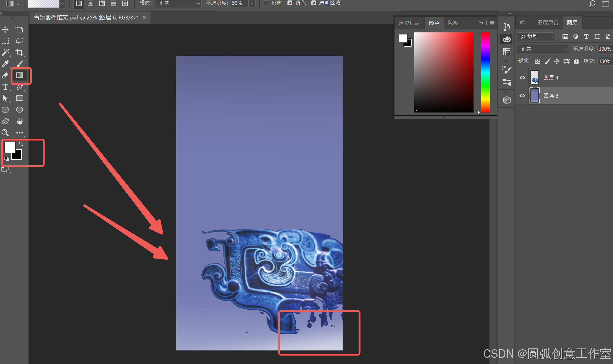
Task: Select the Zoom tool
Action: pyautogui.click(x=5, y=133)
